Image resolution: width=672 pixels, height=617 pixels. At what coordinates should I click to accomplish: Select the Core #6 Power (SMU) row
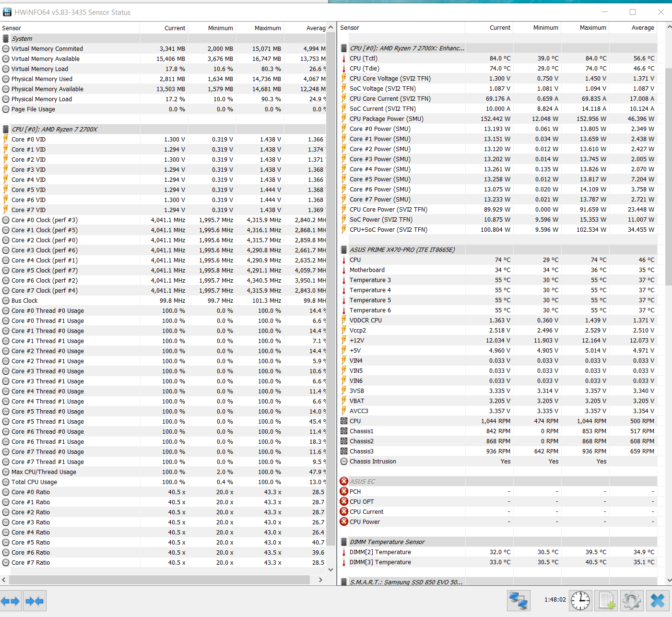498,189
